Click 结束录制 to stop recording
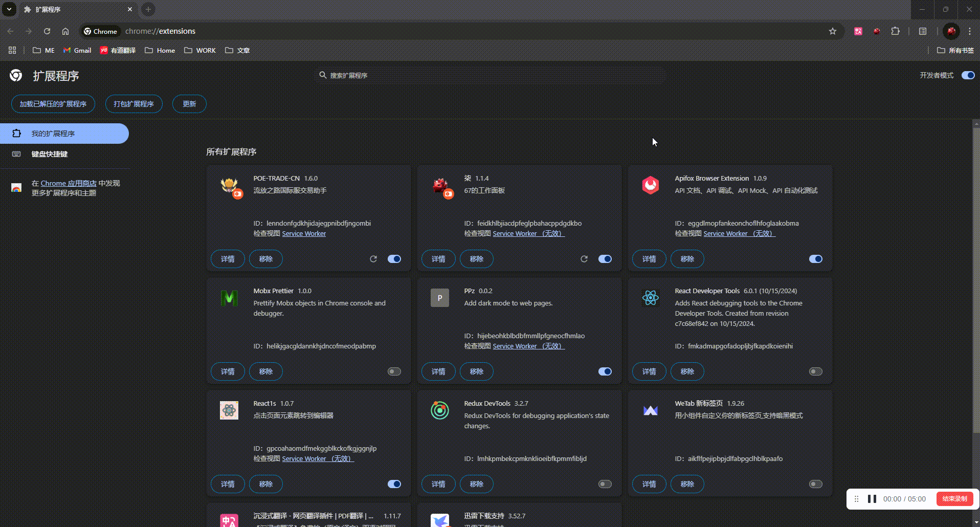Screen dimensions: 980x527 pos(954,499)
